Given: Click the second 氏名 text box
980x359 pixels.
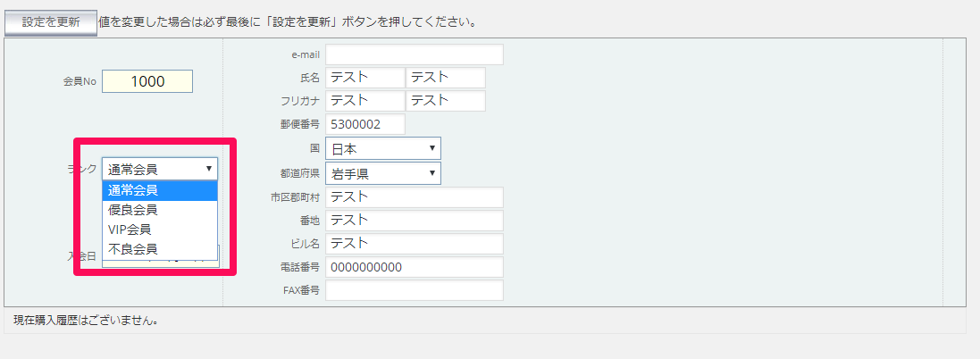Looking at the screenshot, I should click(x=446, y=78).
